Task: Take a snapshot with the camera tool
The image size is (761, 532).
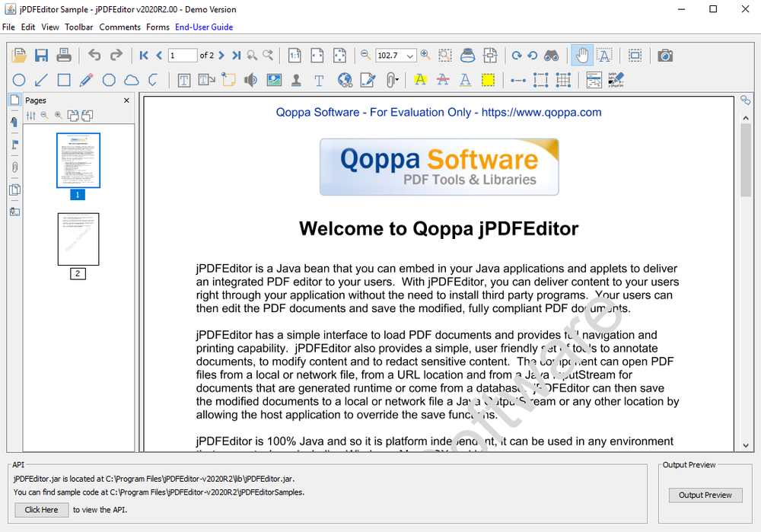Action: coord(664,55)
